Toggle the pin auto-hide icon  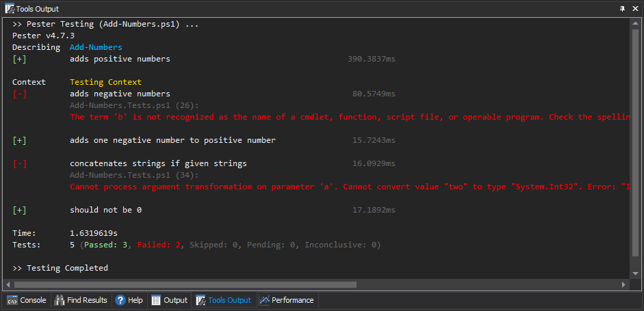tap(623, 9)
